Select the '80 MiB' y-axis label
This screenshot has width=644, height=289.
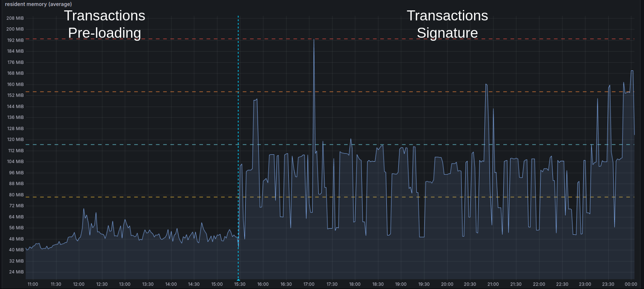[16, 195]
